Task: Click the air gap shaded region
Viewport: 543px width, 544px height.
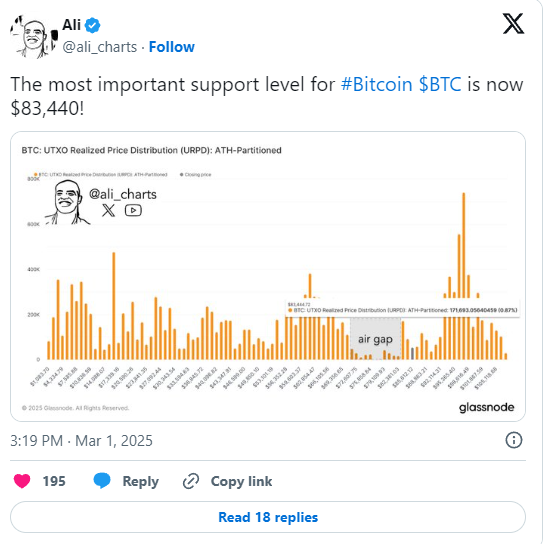Action: pyautogui.click(x=375, y=338)
